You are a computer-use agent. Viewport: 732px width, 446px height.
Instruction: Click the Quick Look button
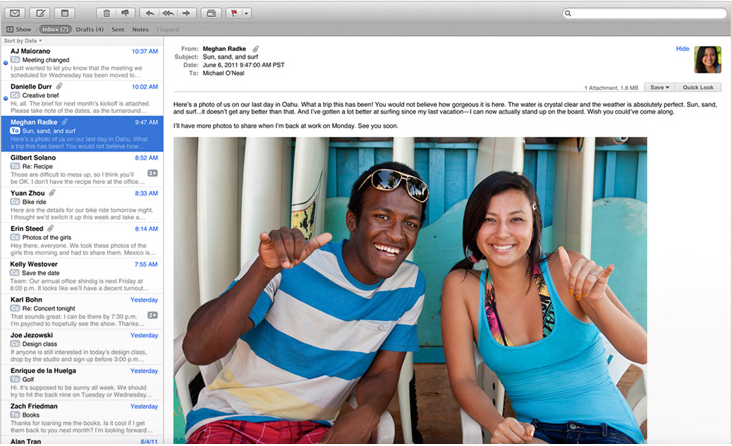click(x=698, y=87)
